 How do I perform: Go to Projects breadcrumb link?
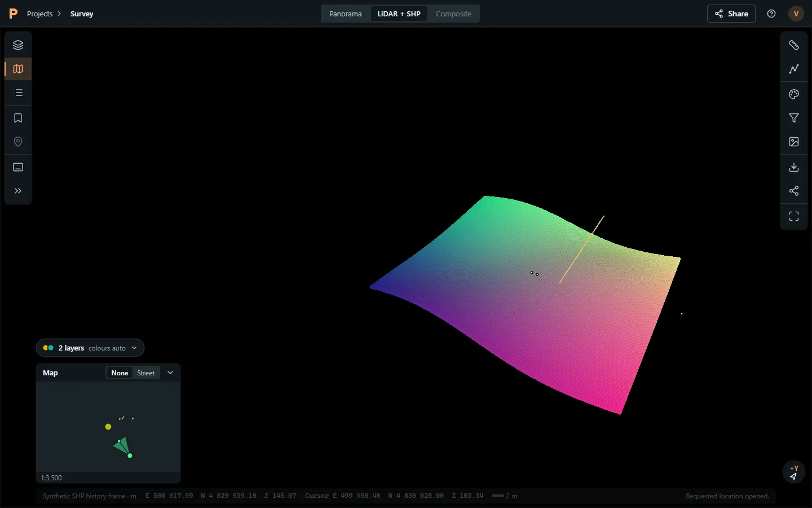(39, 14)
